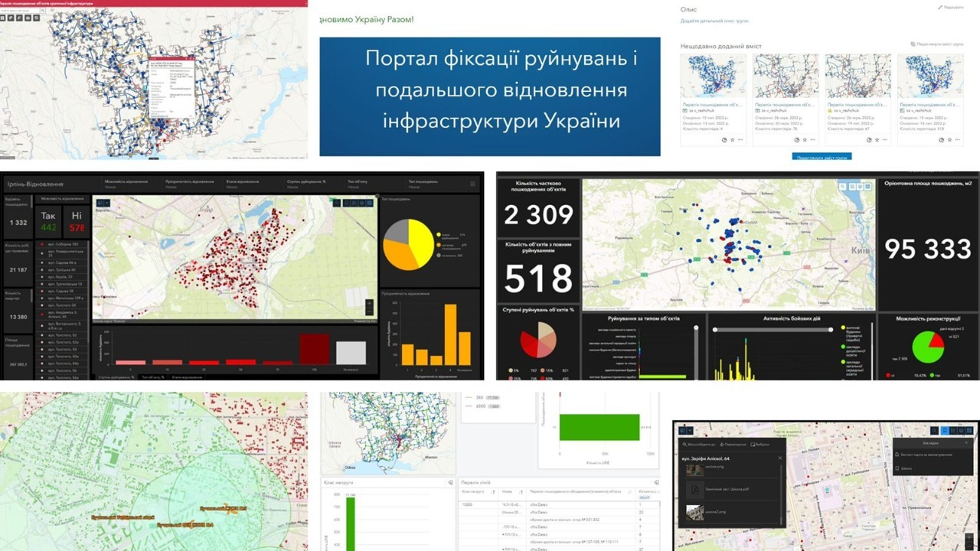Select вул. Толстого 50 in address list
This screenshot has height=551, width=980.
(62, 306)
